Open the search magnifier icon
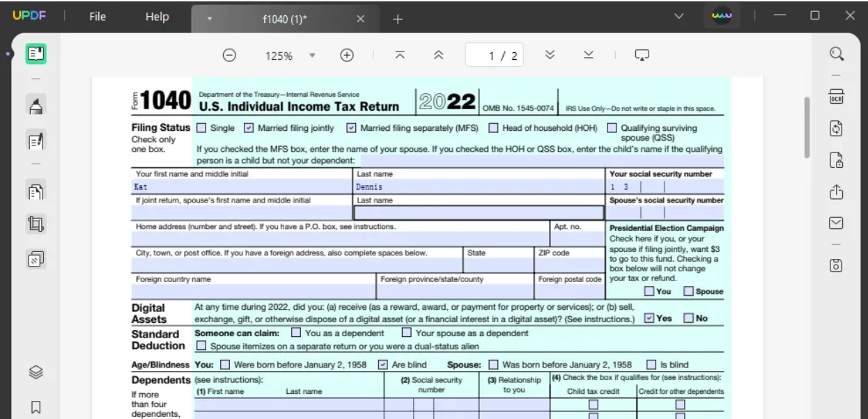 [x=837, y=54]
